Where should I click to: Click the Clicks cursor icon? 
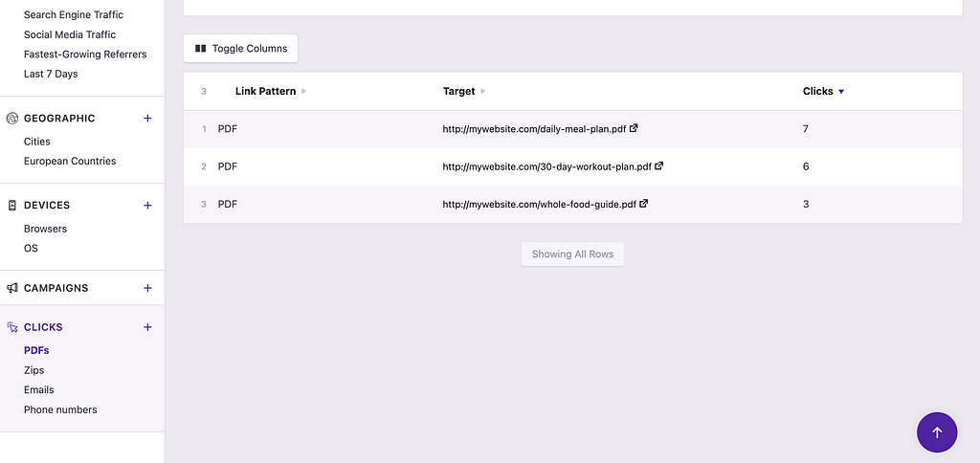coord(12,327)
